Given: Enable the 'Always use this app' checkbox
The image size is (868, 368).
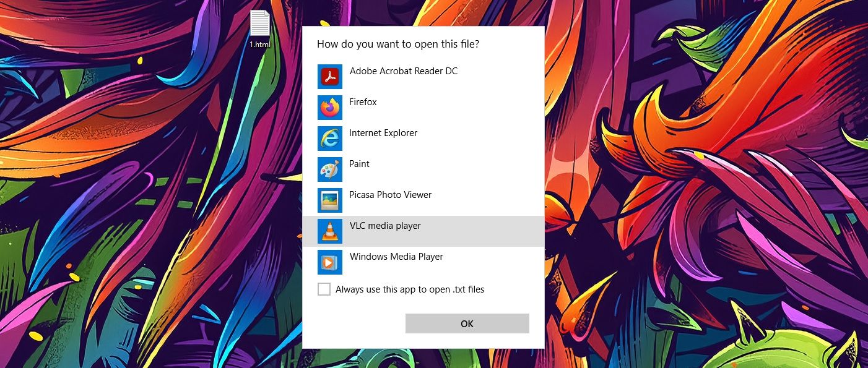Looking at the screenshot, I should 324,289.
